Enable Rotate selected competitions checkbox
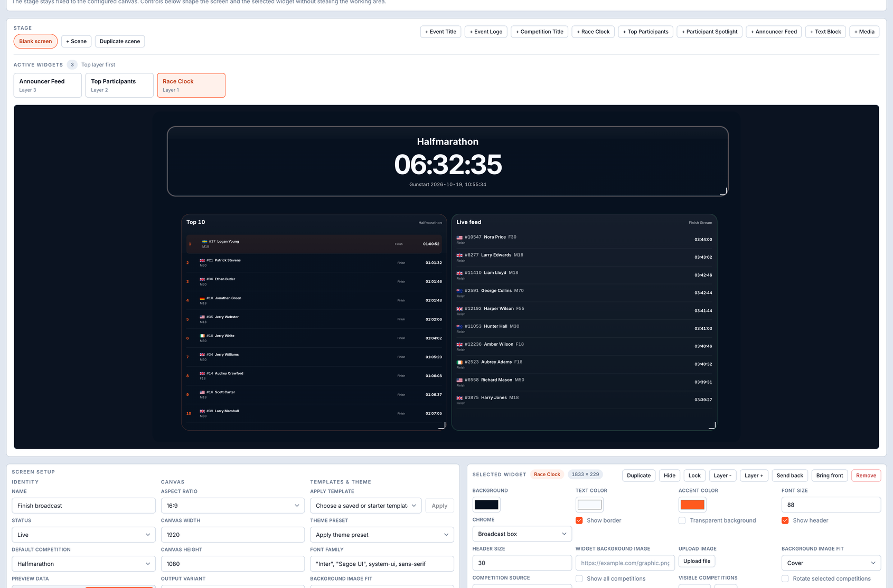Viewport: 893px width, 588px height. pos(785,578)
